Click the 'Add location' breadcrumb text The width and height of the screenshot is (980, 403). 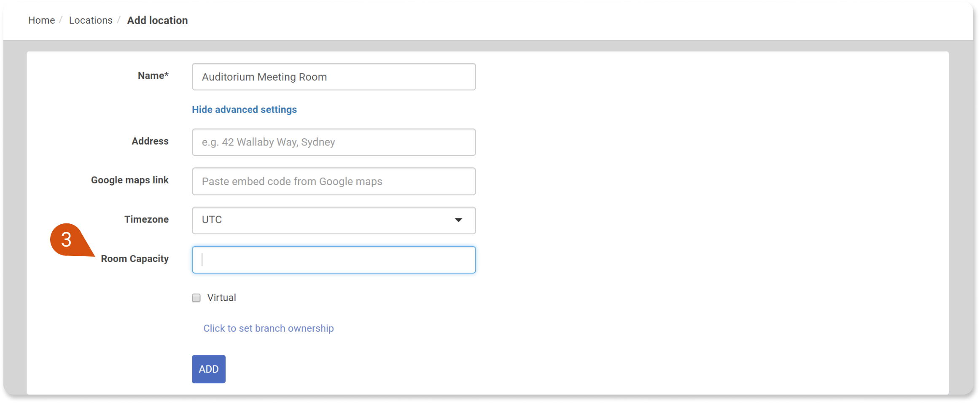click(x=157, y=20)
